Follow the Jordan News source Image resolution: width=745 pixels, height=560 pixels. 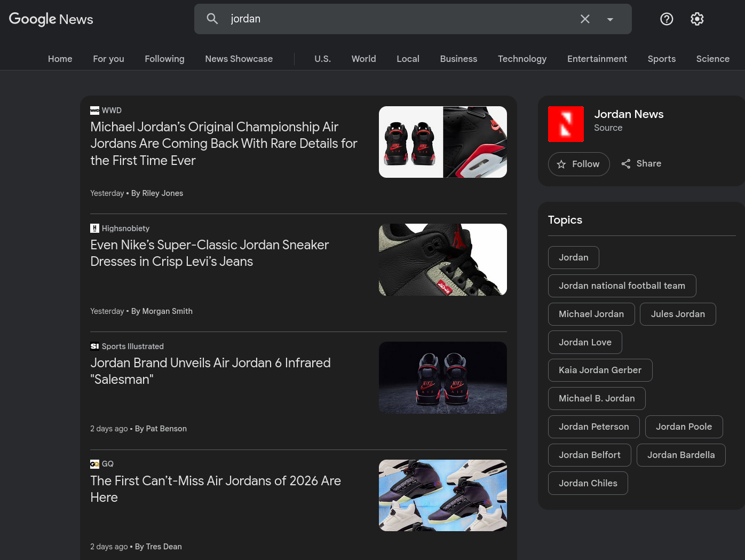578,164
